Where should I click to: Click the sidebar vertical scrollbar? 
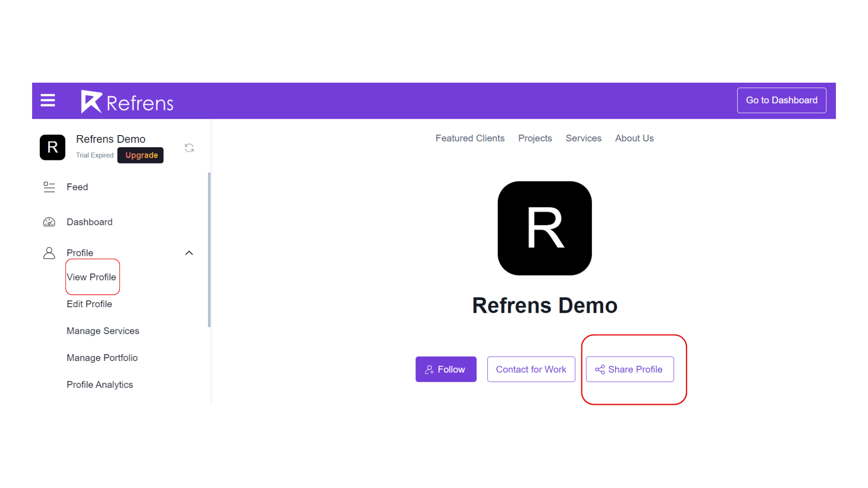pyautogui.click(x=209, y=249)
